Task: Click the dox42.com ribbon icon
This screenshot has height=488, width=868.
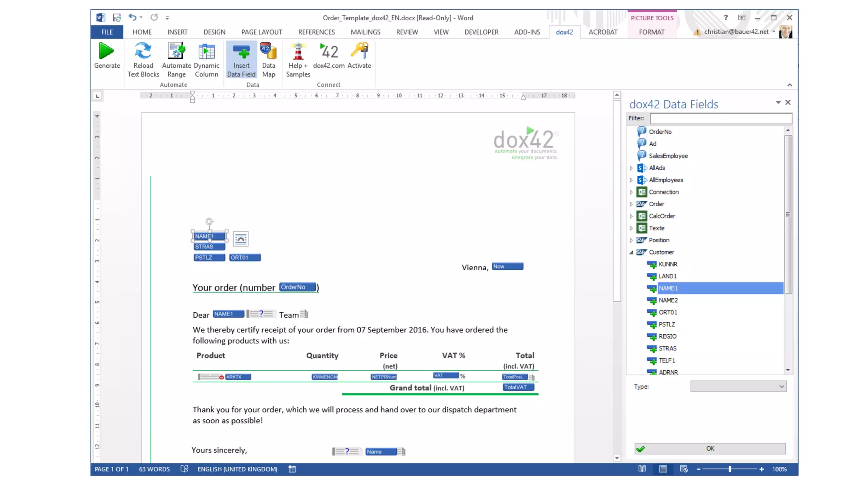Action: coord(328,51)
